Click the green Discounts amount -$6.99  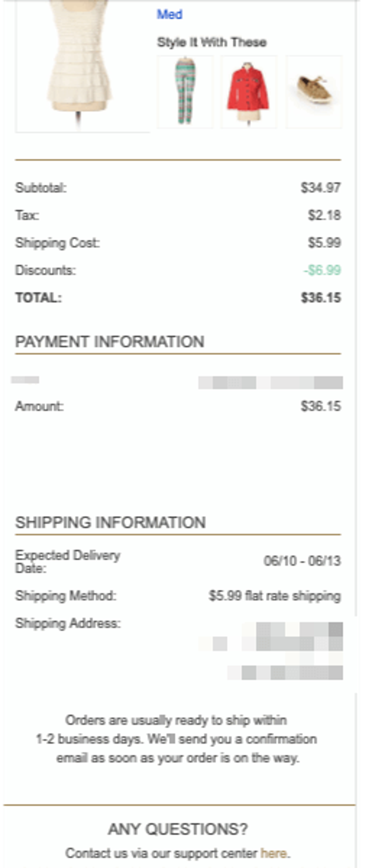click(x=322, y=270)
